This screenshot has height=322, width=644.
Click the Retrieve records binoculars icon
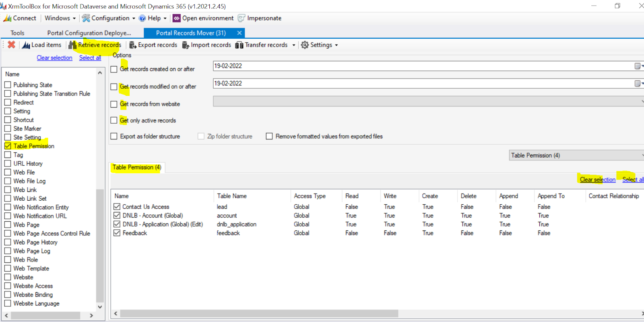(72, 45)
